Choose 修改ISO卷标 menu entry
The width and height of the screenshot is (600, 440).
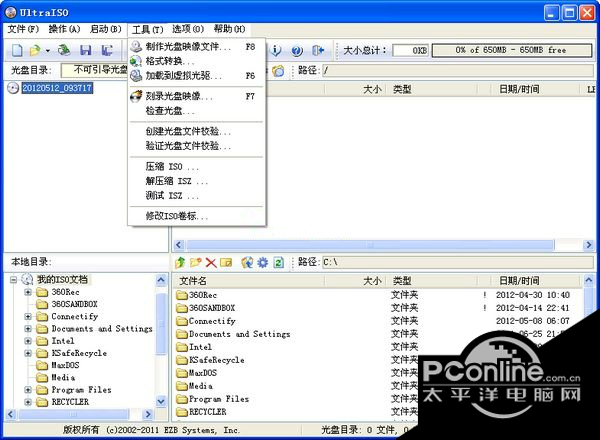[197, 216]
